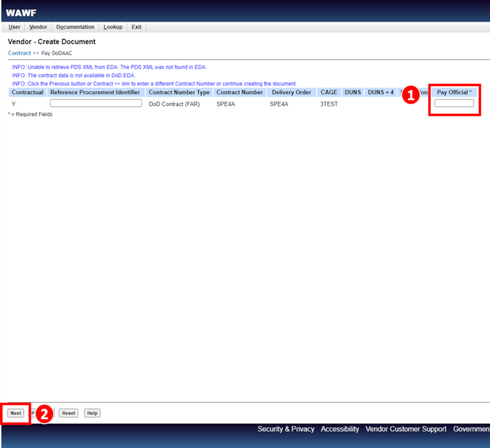Focus the Reference Procurement Identifier field
The width and height of the screenshot is (490, 448).
coord(96,103)
